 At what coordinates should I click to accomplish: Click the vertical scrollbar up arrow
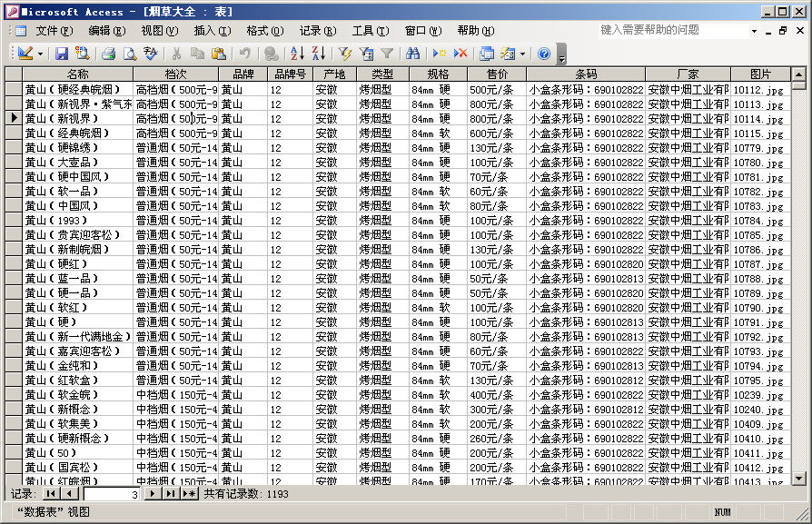(x=798, y=74)
